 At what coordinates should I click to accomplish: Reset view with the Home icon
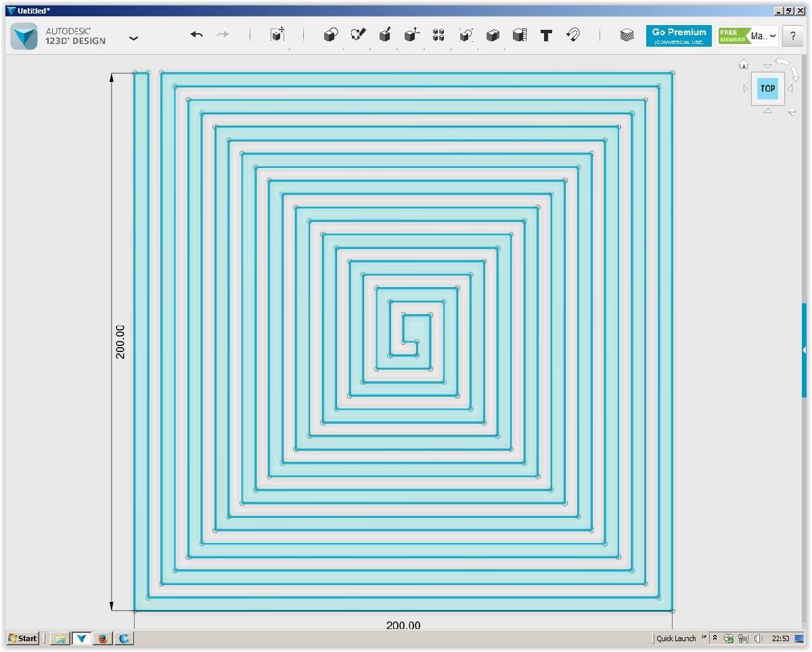coord(744,64)
